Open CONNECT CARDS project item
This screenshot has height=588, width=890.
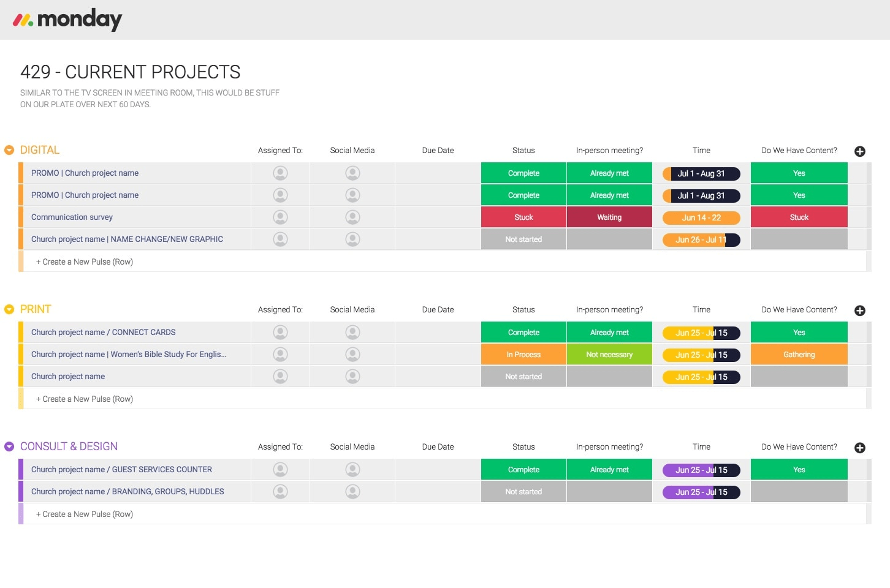point(103,332)
